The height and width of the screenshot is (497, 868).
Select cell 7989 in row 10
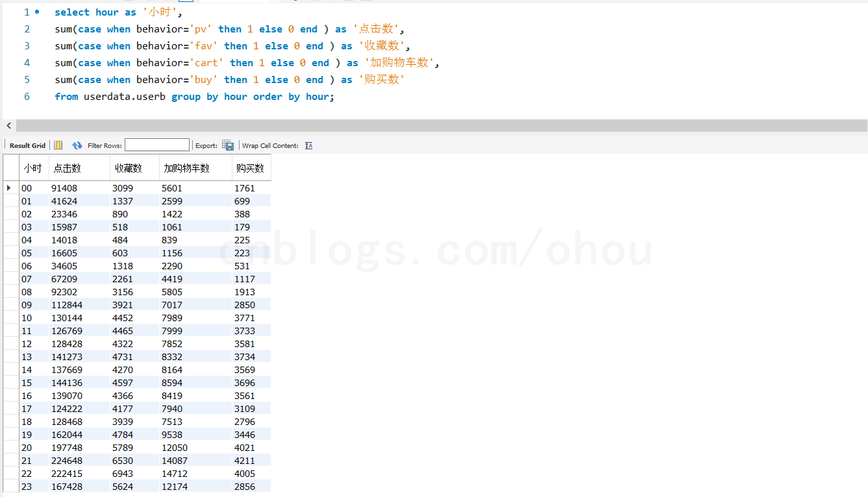tap(195, 318)
